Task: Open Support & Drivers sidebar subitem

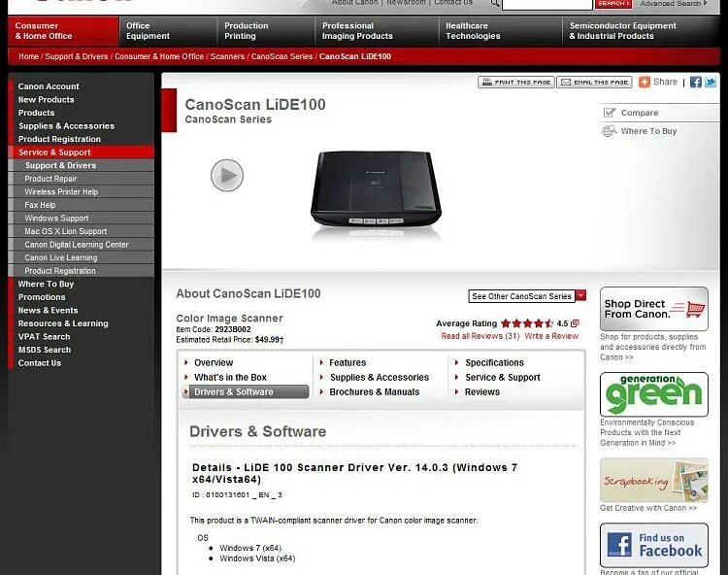Action: click(x=82, y=165)
